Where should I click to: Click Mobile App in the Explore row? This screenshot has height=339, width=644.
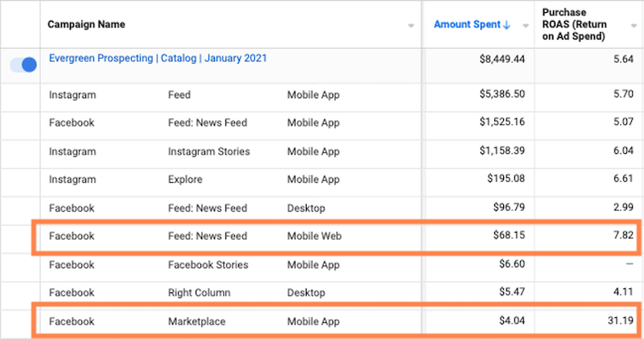[x=313, y=180]
